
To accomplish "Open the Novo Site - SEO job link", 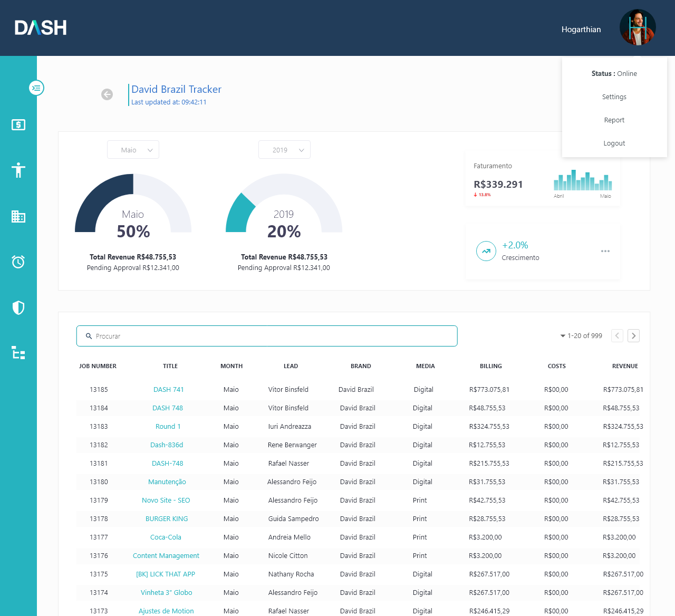I will click(166, 500).
